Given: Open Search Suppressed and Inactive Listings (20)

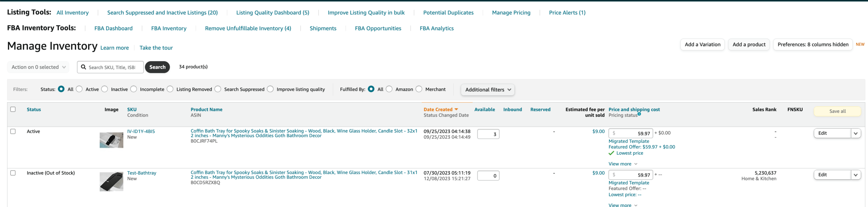Looking at the screenshot, I should [x=162, y=13].
